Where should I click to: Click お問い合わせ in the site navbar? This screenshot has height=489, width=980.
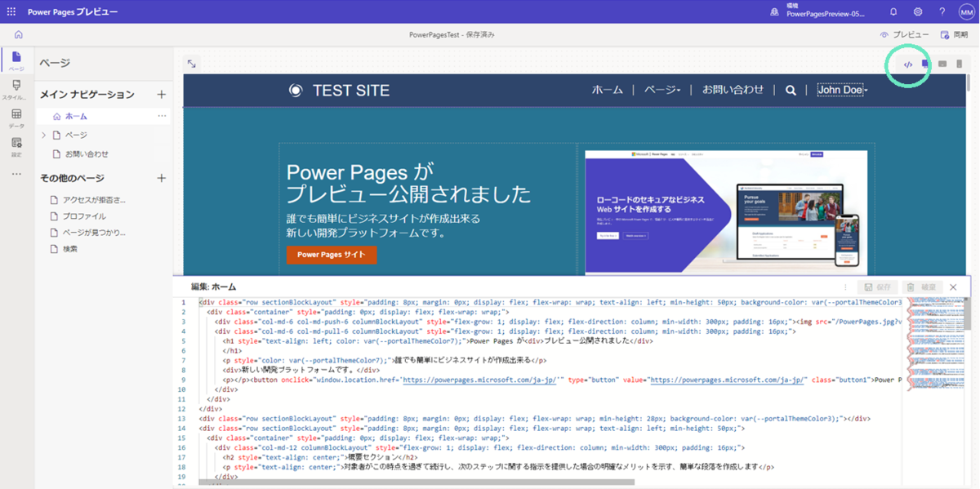[733, 90]
